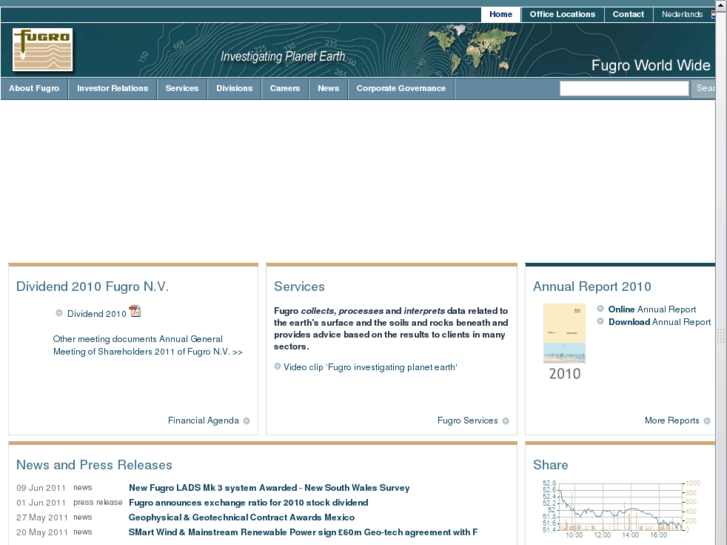Click the "Annual Report 2010" heading
This screenshot has width=727, height=545.
pos(592,287)
